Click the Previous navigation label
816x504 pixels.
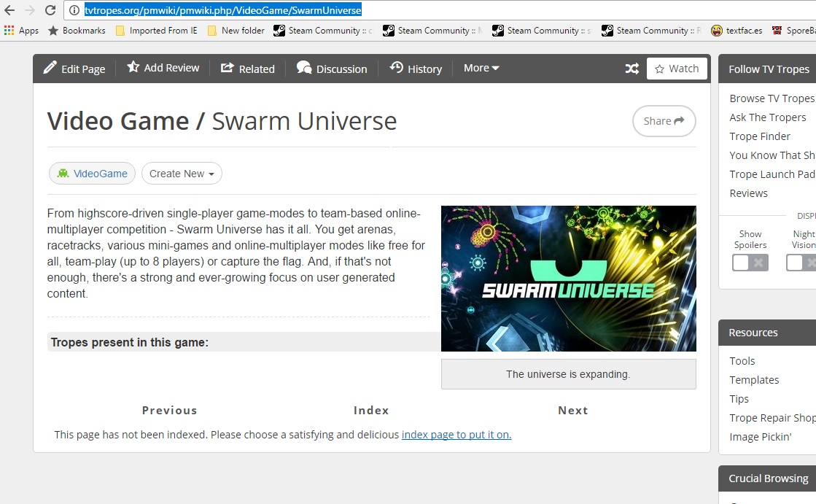click(170, 411)
